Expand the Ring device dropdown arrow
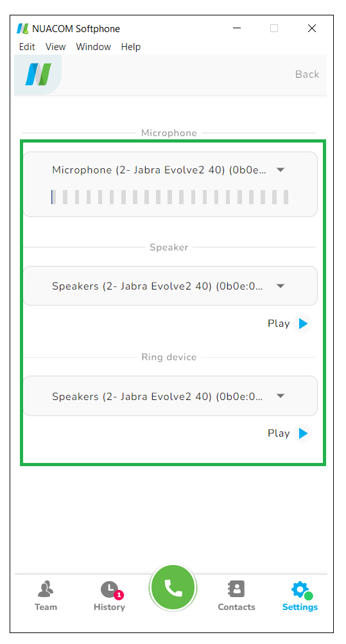This screenshot has height=644, width=346. (x=281, y=396)
